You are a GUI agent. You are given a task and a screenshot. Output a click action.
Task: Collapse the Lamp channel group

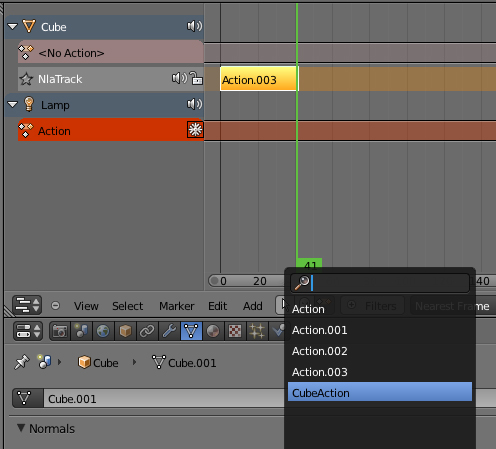click(12, 105)
